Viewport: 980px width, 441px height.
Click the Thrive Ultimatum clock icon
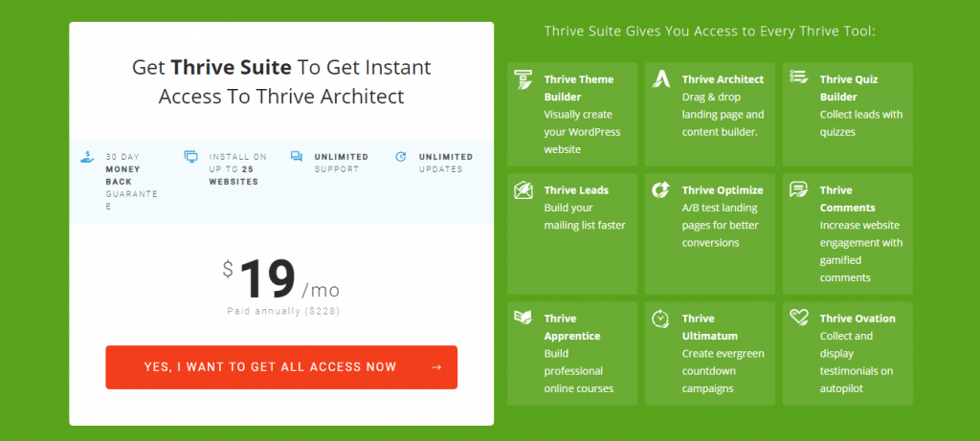coord(660,318)
